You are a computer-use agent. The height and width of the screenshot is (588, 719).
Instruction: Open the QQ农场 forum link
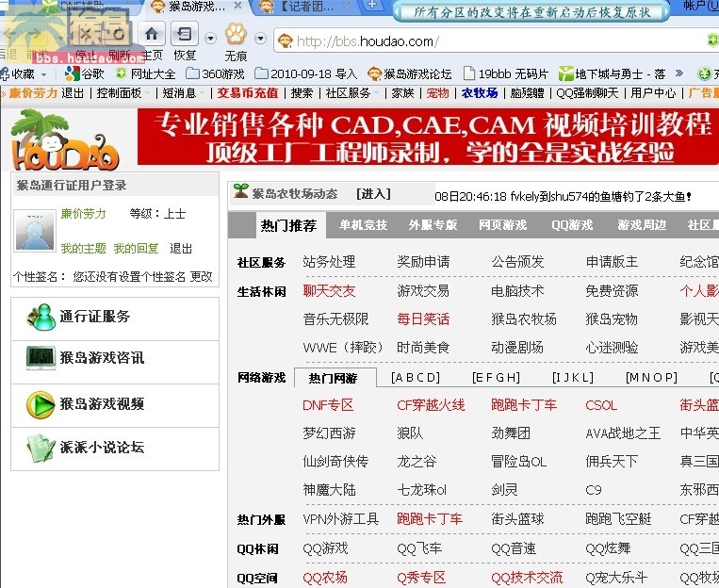[325, 578]
